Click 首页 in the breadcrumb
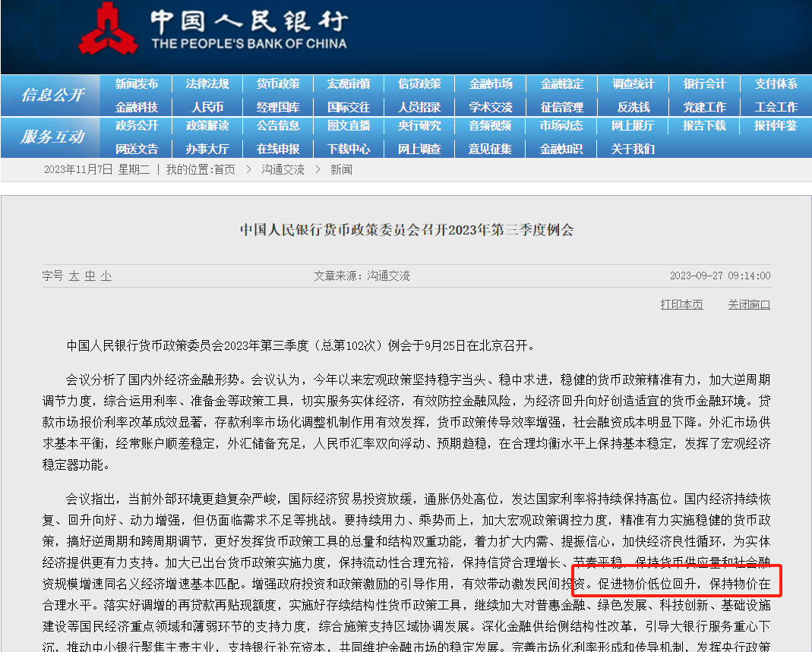The height and width of the screenshot is (652, 812). (x=225, y=170)
